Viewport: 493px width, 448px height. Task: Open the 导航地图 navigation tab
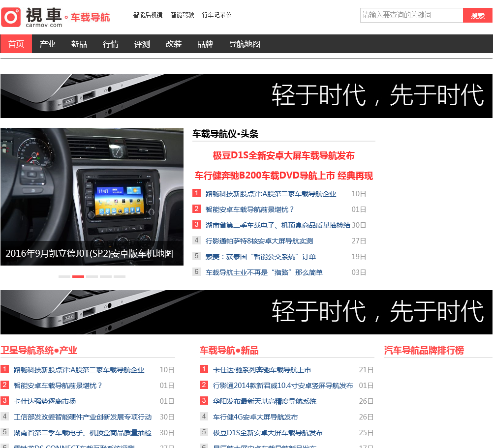coord(245,44)
